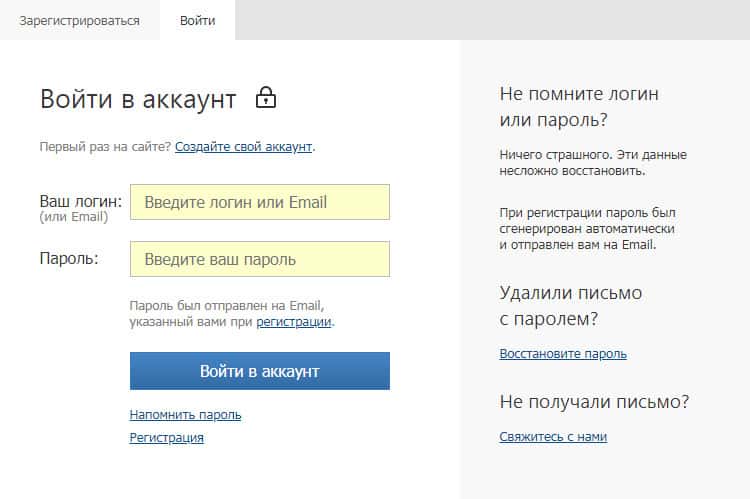Screen dimensions: 750x499
Task: Follow the регистрации link under the password field
Action: point(294,322)
